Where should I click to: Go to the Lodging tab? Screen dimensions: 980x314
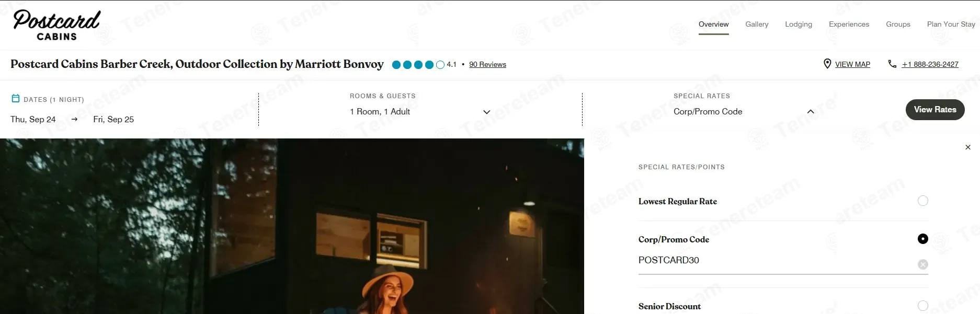coord(799,25)
